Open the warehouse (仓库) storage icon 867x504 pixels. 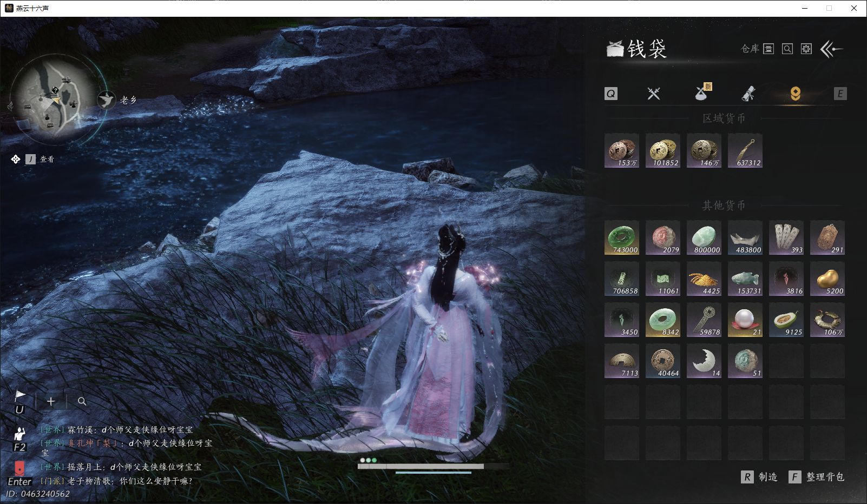point(768,49)
